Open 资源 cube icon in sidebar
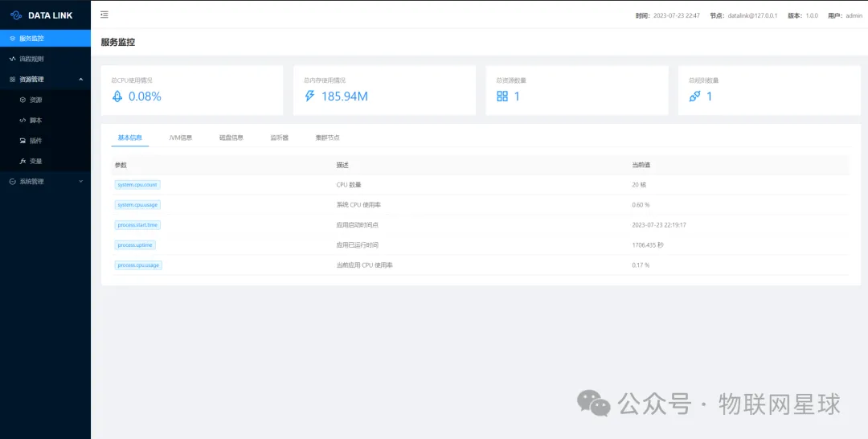Screen dimensions: 868x439 (23, 100)
